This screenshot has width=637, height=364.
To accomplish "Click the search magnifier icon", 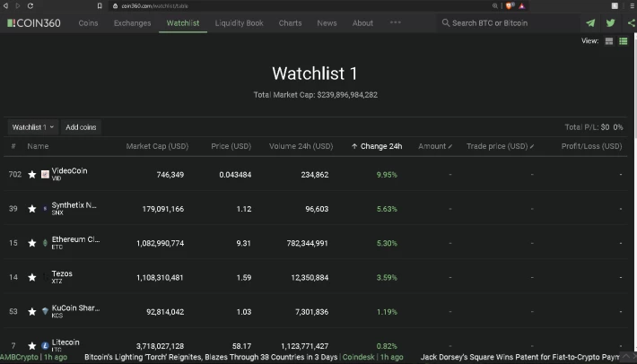I will 446,23.
